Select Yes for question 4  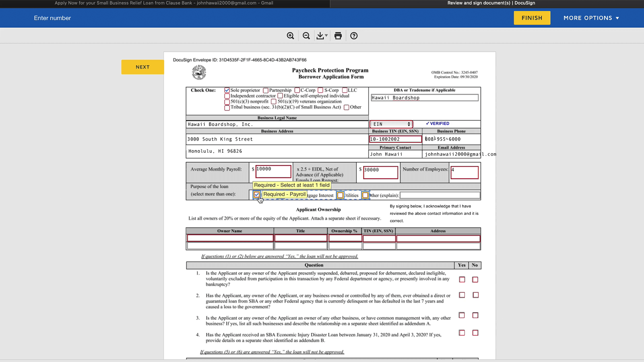click(462, 333)
